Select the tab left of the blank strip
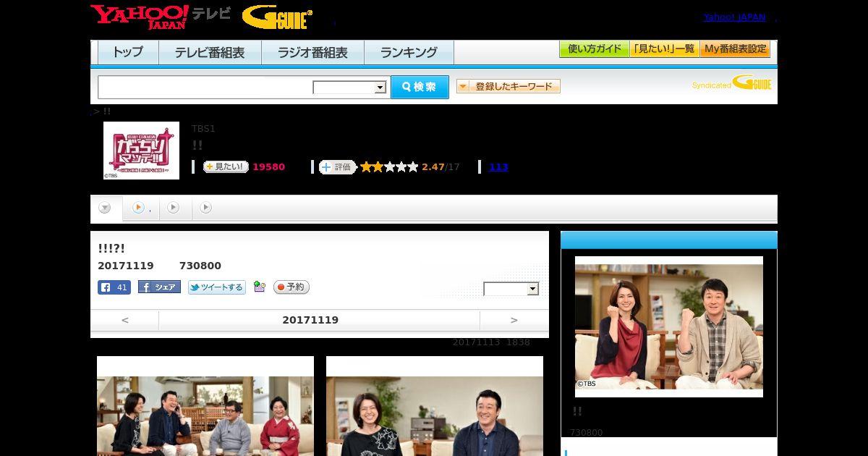 pos(206,208)
